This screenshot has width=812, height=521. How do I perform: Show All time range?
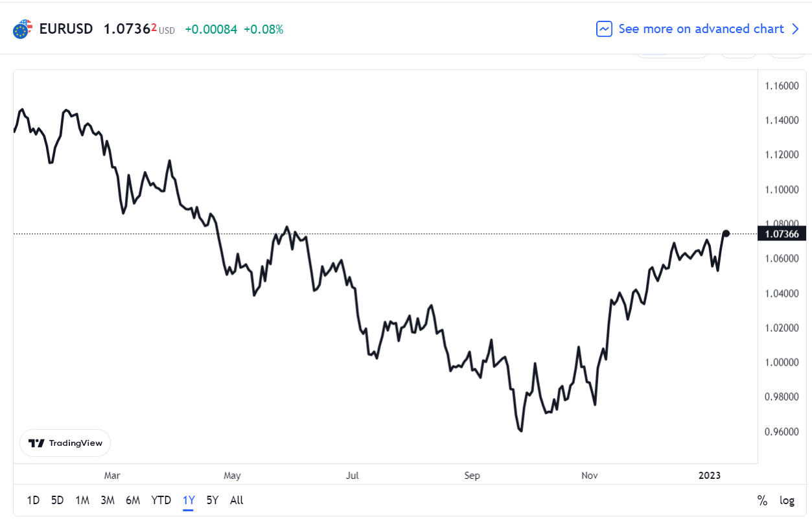tap(237, 500)
